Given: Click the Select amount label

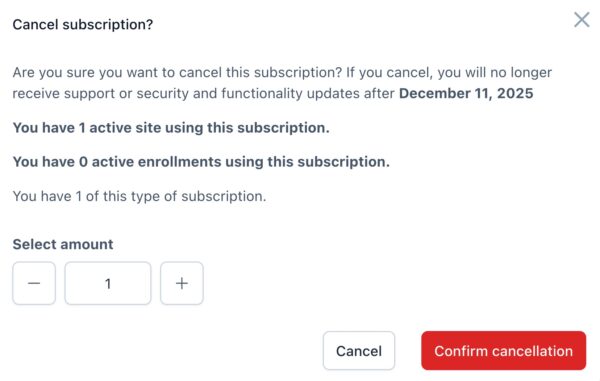Looking at the screenshot, I should (63, 244).
